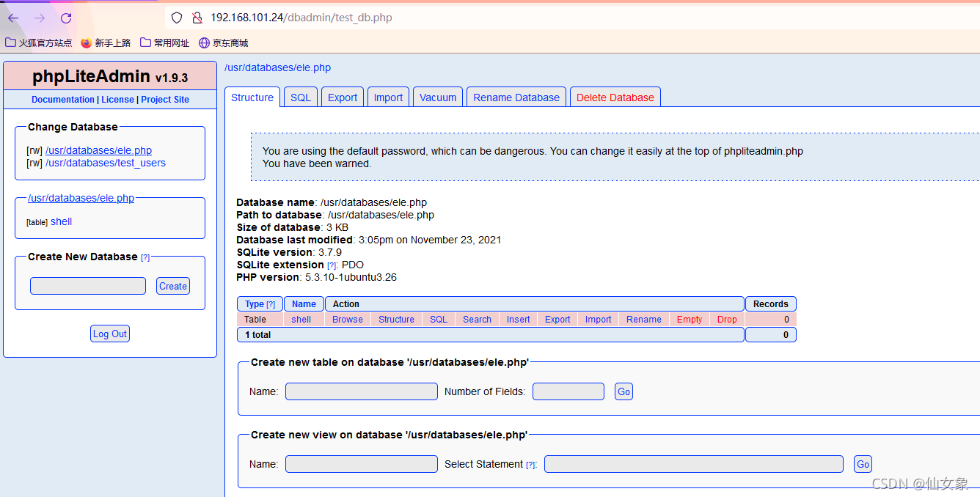Screen dimensions: 980x497
Task: Focus the new table Name field
Action: click(x=362, y=391)
